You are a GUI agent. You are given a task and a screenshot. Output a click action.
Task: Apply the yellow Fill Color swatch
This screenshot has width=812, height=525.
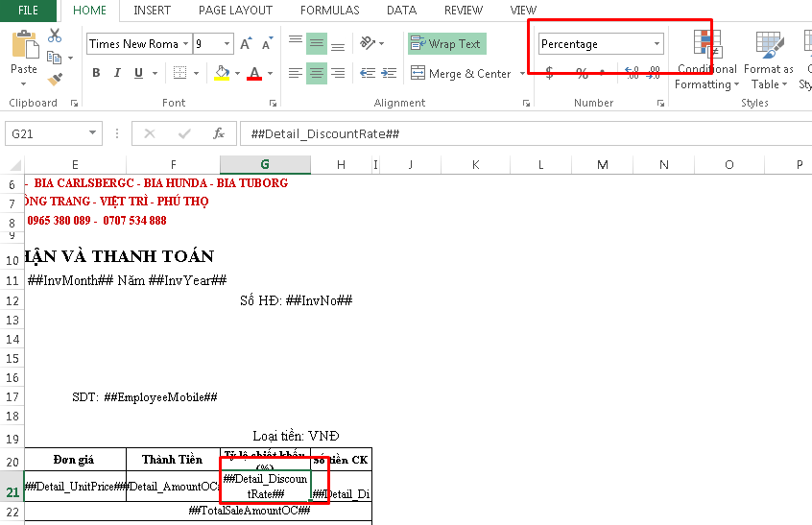(222, 73)
